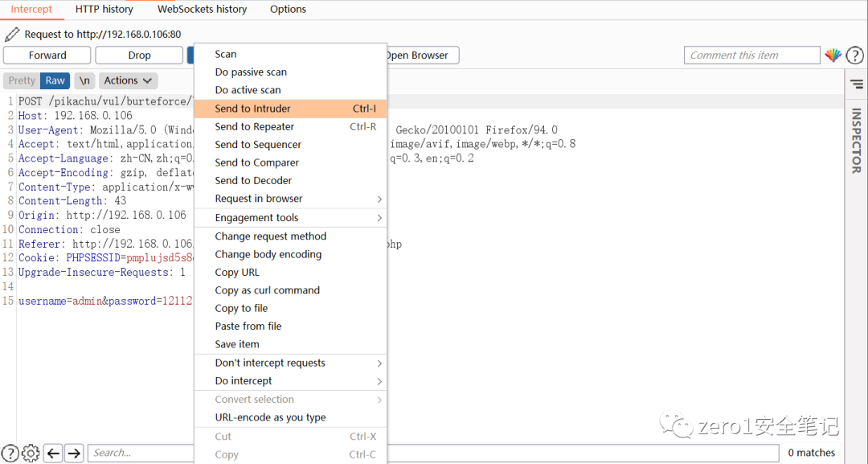Screen dimensions: 868x464
Task: Open the WebSockets history tab
Action: (202, 10)
